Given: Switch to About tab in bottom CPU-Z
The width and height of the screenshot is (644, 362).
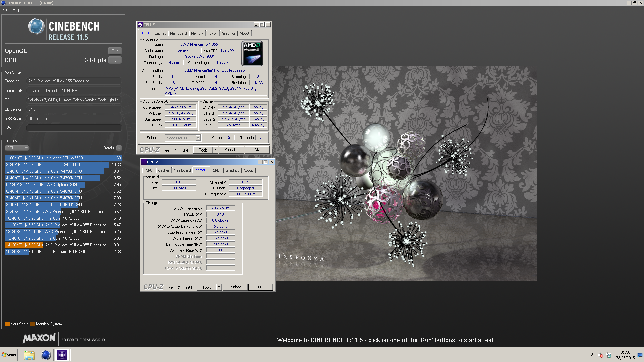Looking at the screenshot, I should pos(248,170).
